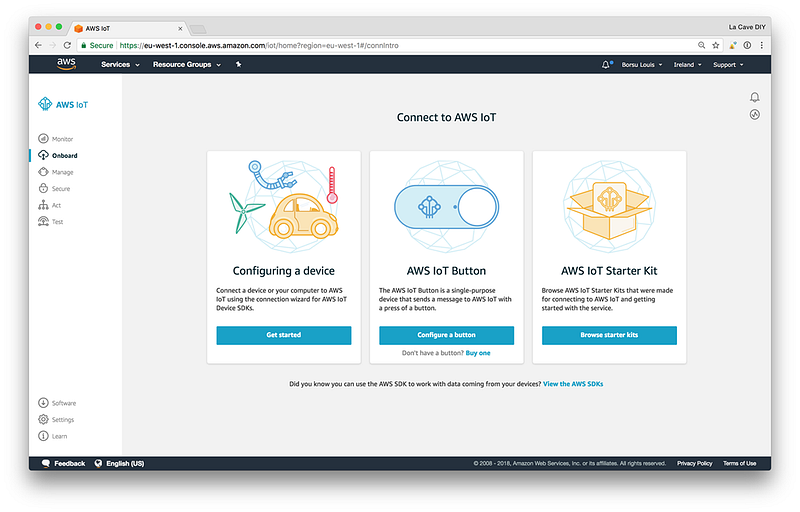The width and height of the screenshot is (800, 512).
Task: Reload the page in browser
Action: [x=67, y=45]
